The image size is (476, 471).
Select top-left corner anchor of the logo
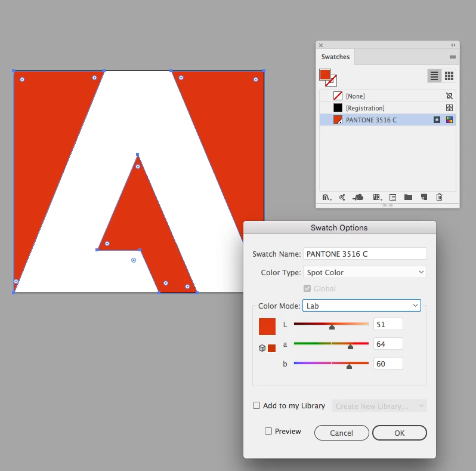coord(13,71)
